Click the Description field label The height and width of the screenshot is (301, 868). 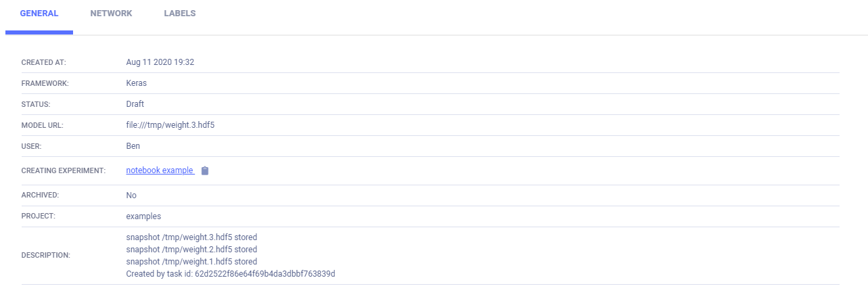[x=46, y=256]
